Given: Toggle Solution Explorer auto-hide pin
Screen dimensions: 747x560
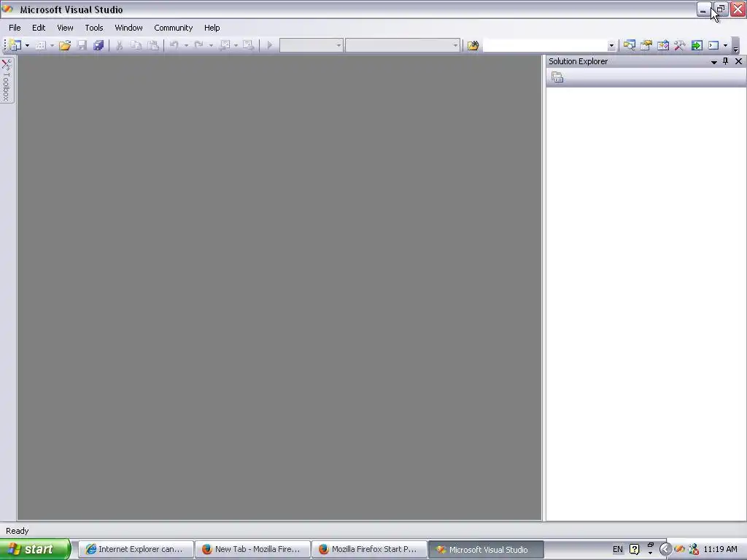Looking at the screenshot, I should [726, 61].
